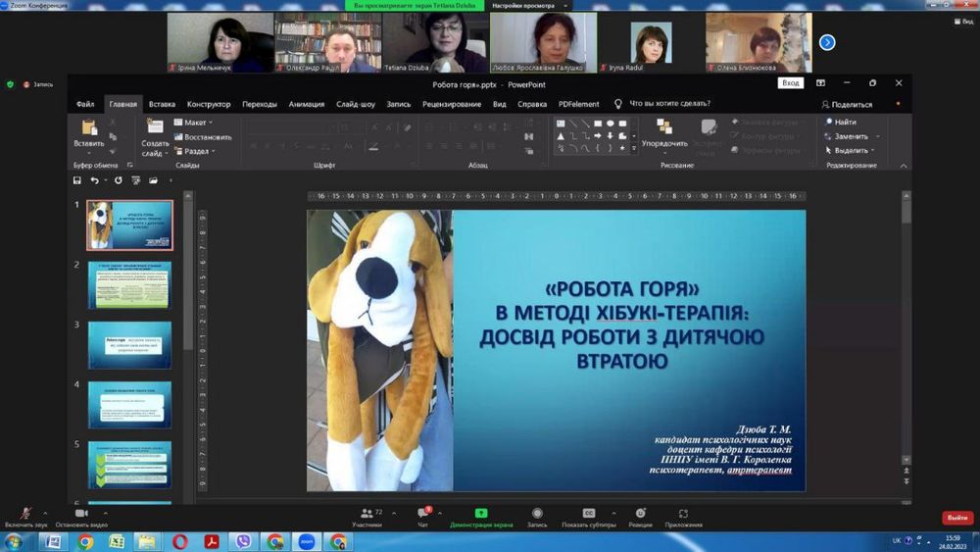Click the Поделиться share button
980x552 pixels.
tap(847, 104)
